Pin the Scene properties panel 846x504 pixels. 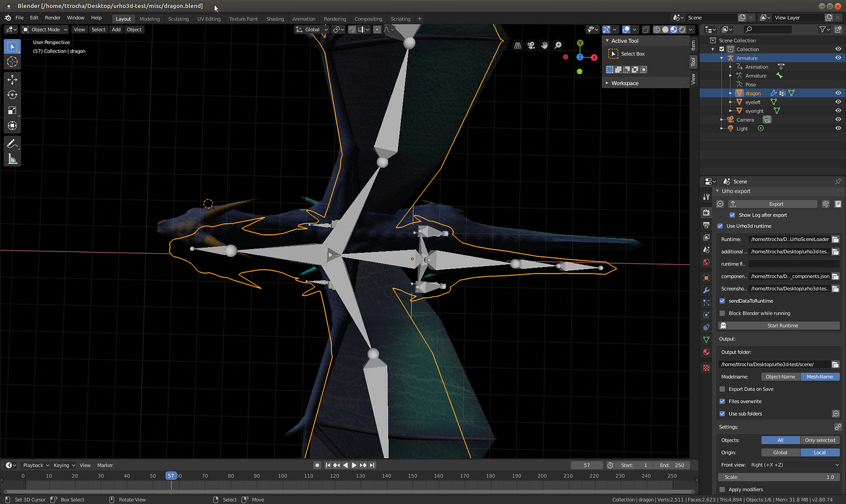838,181
